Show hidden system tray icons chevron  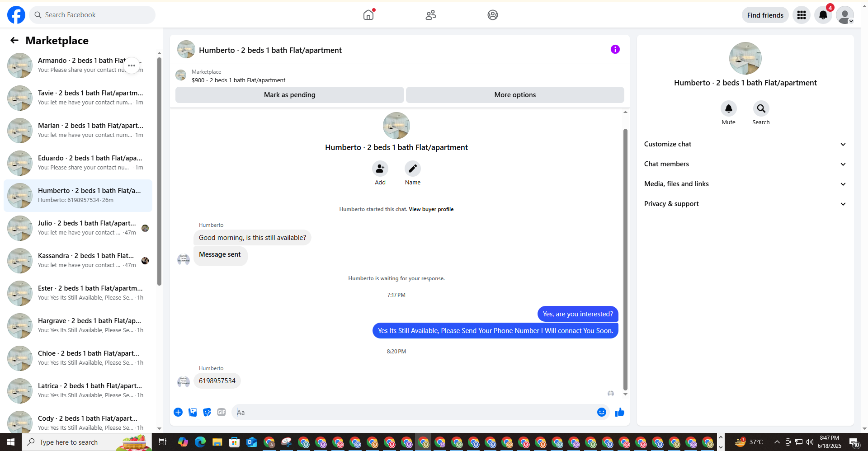point(777,442)
